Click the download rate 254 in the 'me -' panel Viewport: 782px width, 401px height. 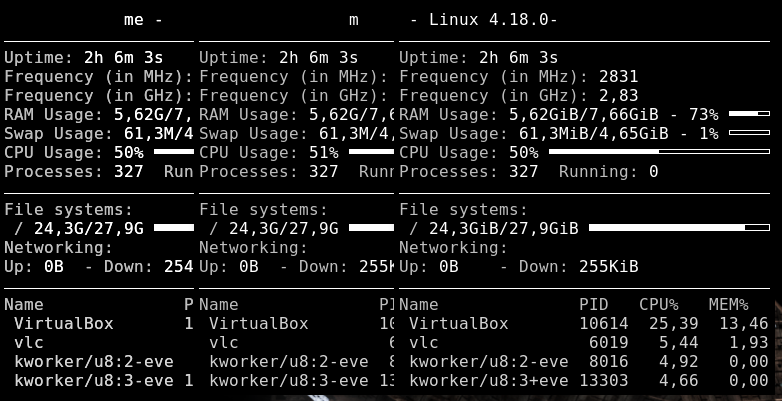179,266
